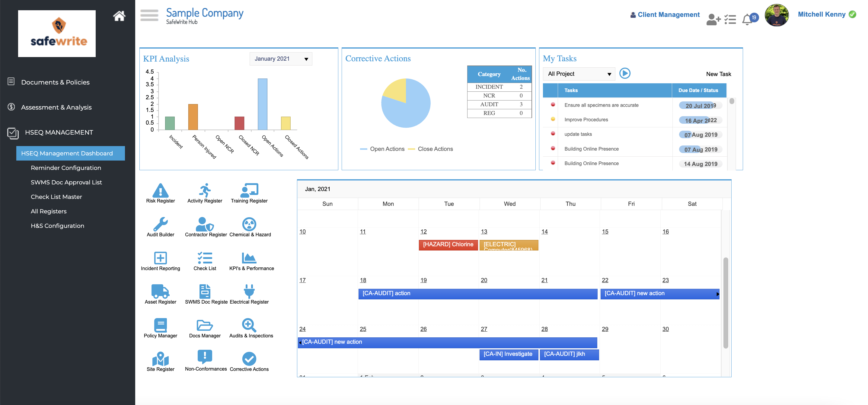Click the hamburger menu beside Sample Company

(149, 15)
